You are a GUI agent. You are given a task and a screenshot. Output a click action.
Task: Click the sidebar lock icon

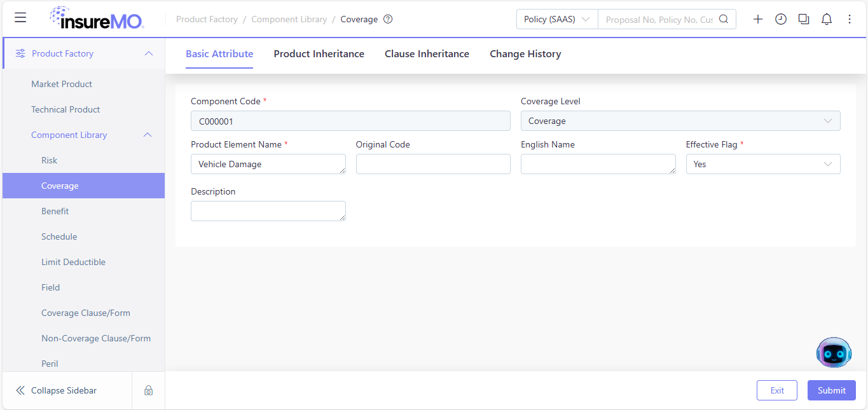(148, 390)
